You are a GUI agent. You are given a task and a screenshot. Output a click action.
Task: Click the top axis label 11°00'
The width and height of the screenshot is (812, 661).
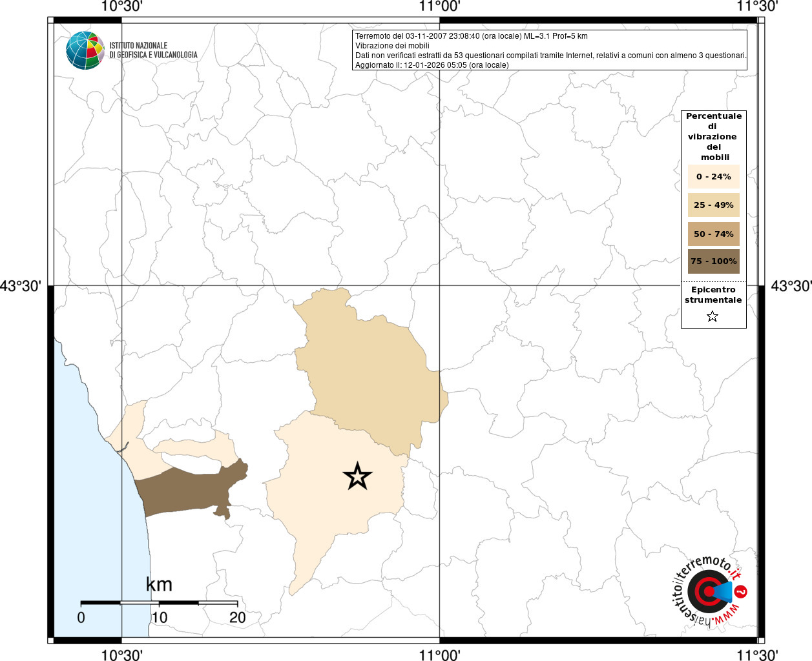[439, 6]
